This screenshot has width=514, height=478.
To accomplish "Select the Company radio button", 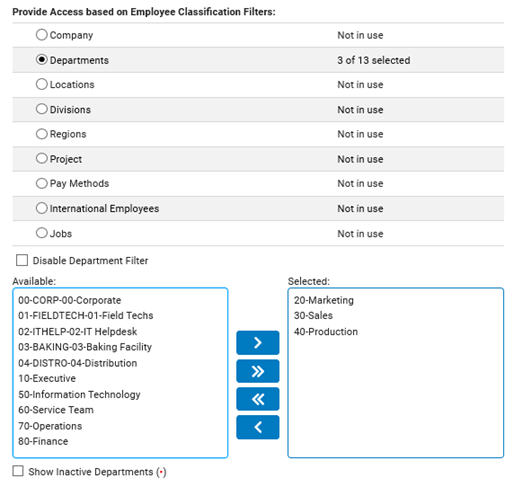I will pyautogui.click(x=42, y=35).
